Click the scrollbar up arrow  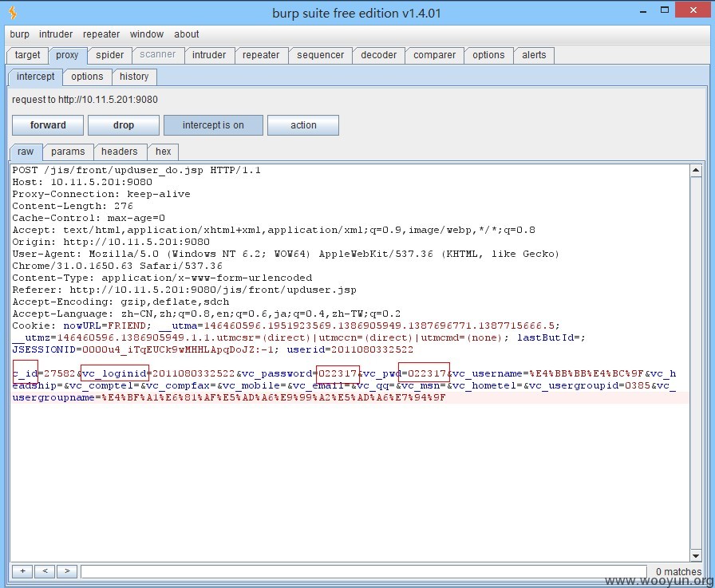tap(696, 171)
